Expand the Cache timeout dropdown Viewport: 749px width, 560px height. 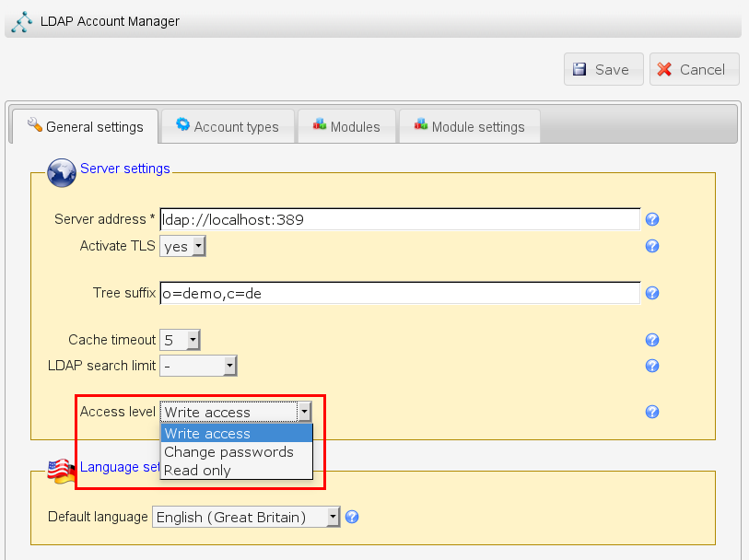coord(180,340)
